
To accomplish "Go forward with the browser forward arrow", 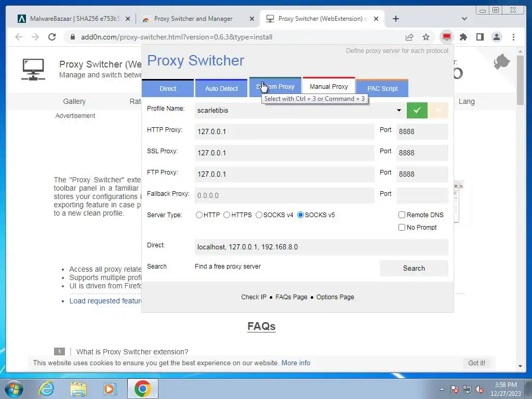I will coord(35,37).
